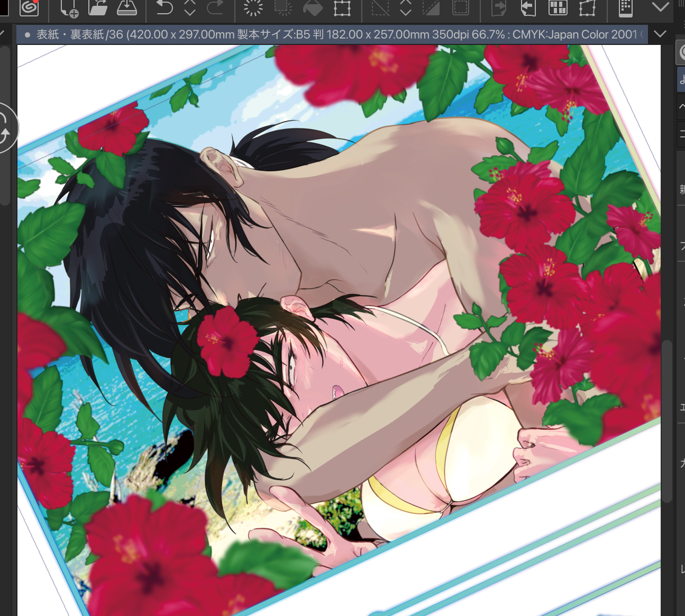Viewport: 685px width, 616px height.
Task: Redo the previously undone action
Action: coord(215,7)
